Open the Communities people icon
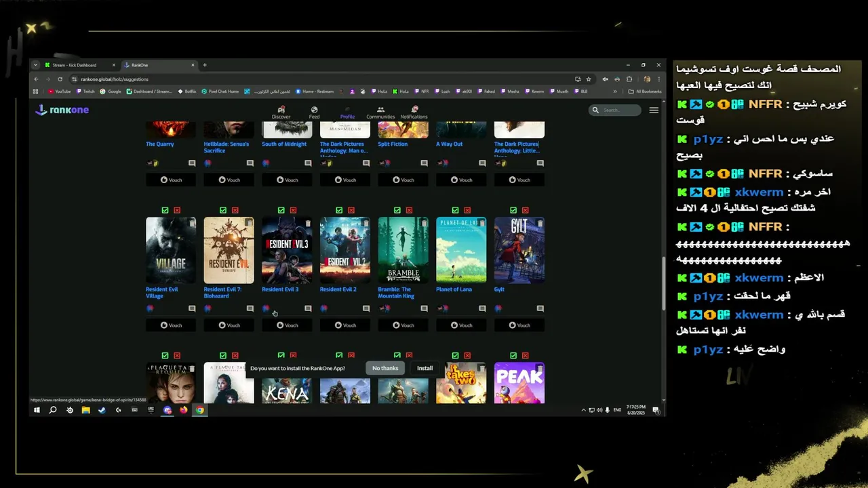 point(380,109)
